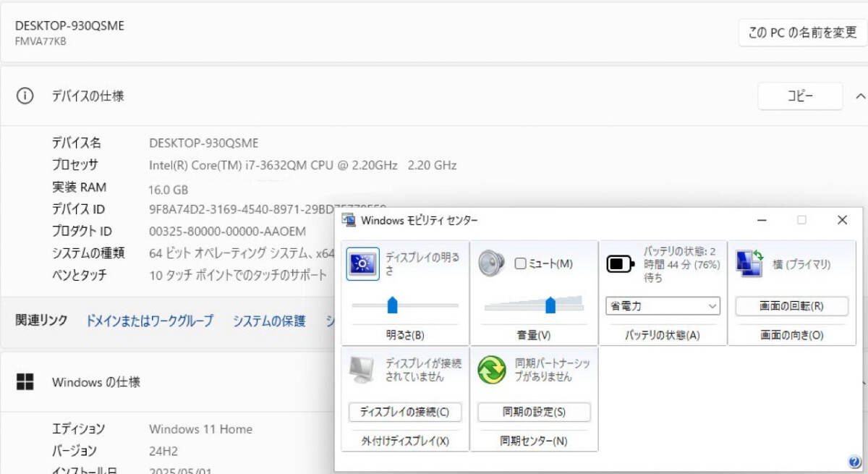Click the システムの種類 field label
This screenshot has width=868, height=474.
(88, 253)
